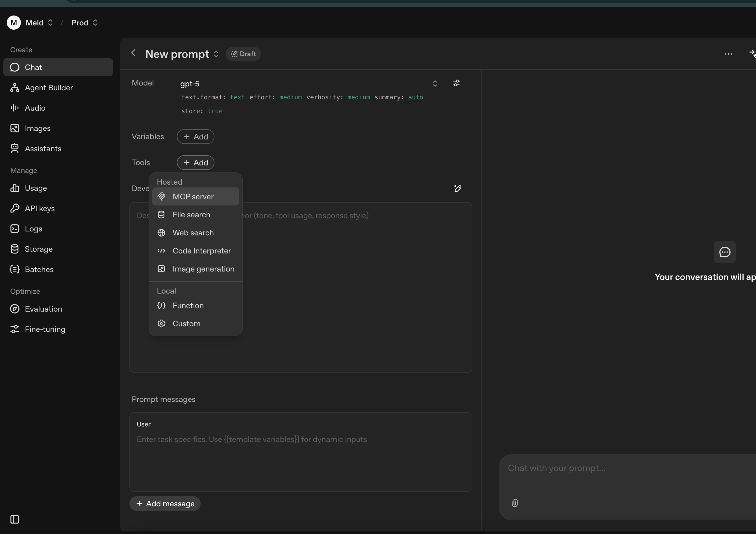Collapse the sidebar using the bottom-left icon
This screenshot has height=534, width=756.
coord(14,519)
